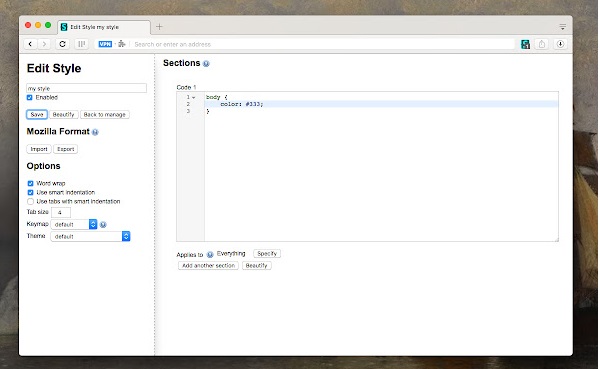600x369 pixels.
Task: Go forward with the browser forward arrow
Action: (44, 44)
